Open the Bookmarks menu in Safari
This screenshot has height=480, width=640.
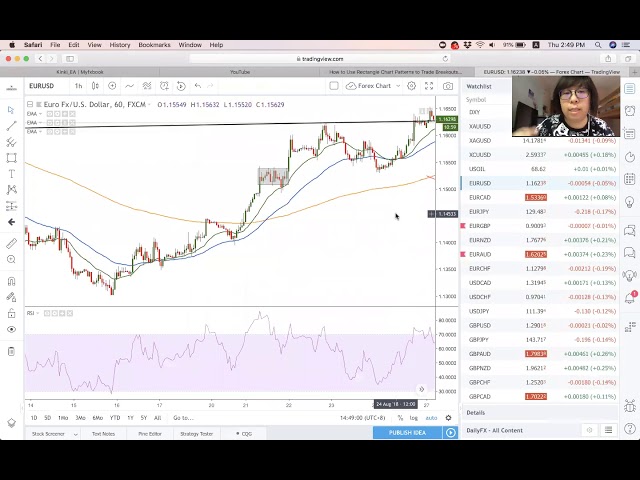click(154, 45)
